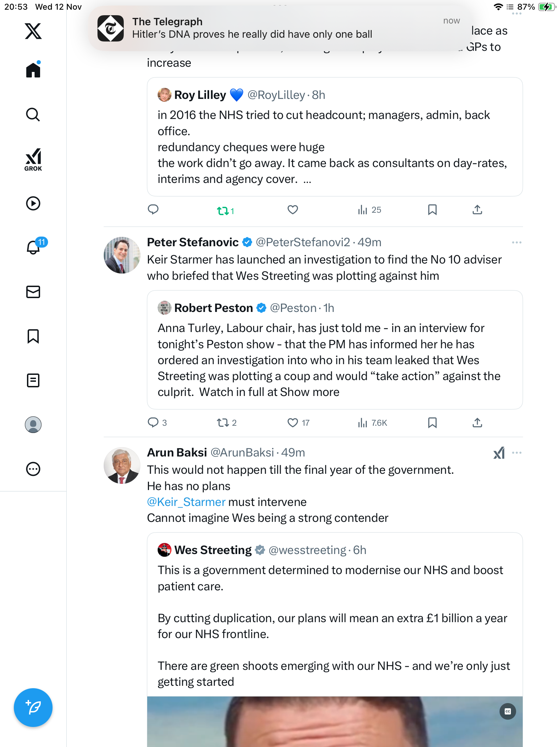The image size is (560, 747).
Task: Open Notifications with 11 badge
Action: click(34, 247)
